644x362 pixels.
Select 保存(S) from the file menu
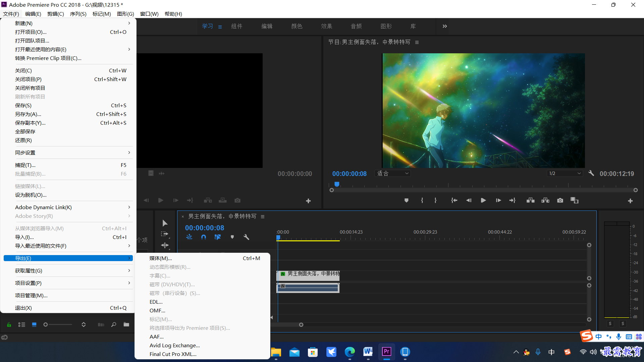click(x=68, y=105)
